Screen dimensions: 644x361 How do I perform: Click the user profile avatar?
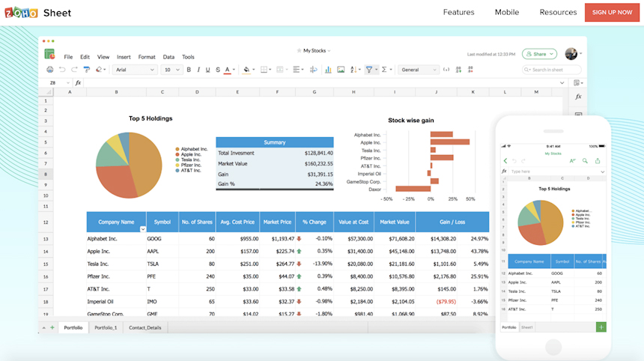coord(571,53)
